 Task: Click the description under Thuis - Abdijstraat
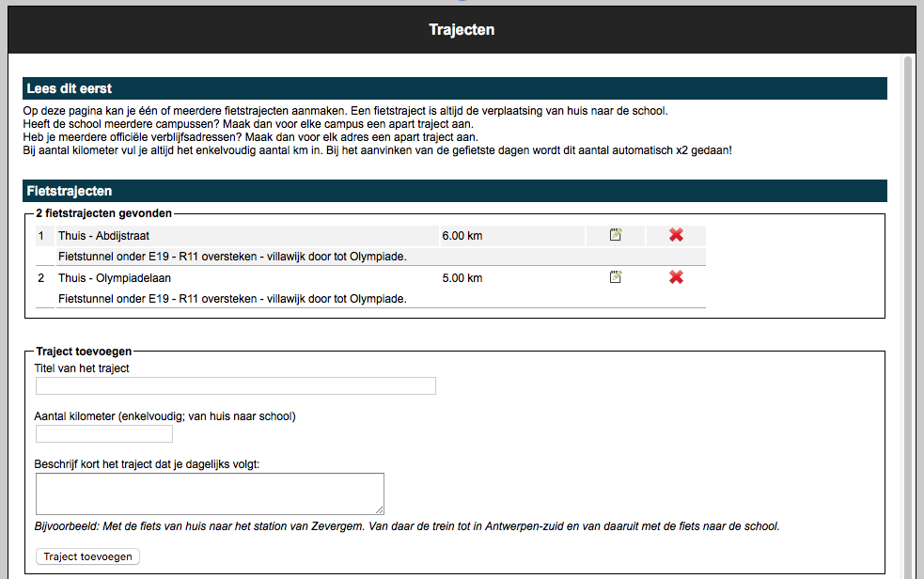tap(232, 257)
